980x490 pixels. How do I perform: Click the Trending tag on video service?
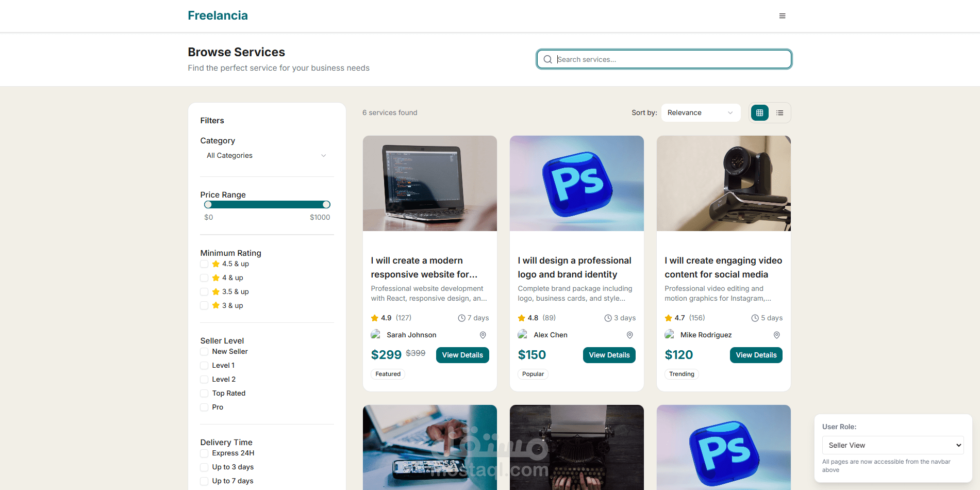[x=681, y=374]
